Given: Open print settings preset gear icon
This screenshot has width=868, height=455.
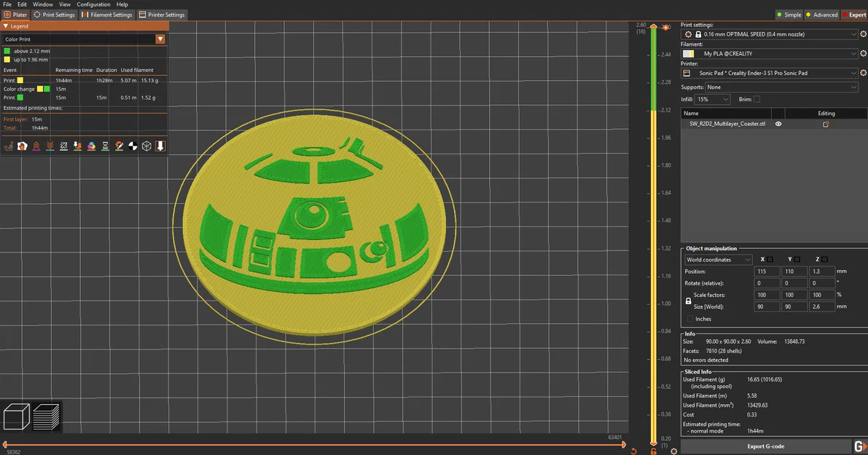Looking at the screenshot, I should 863,34.
